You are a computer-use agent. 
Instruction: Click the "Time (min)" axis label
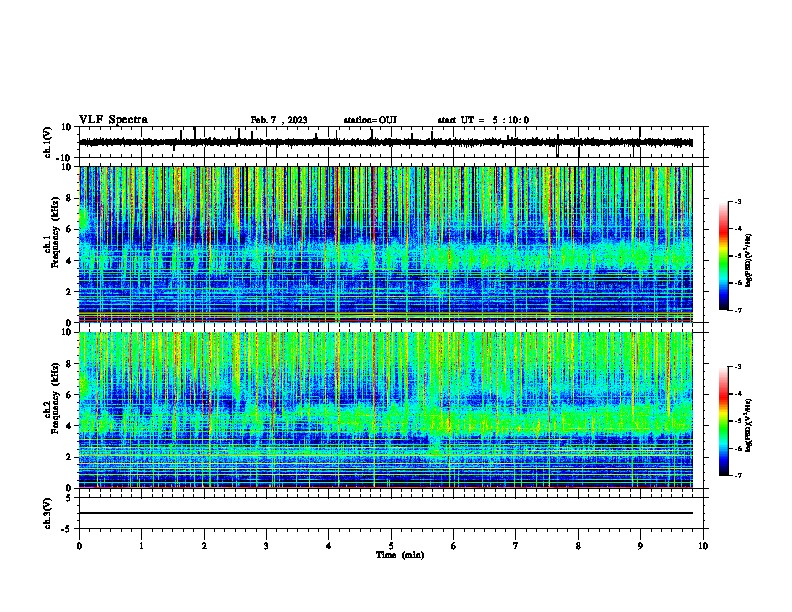pyautogui.click(x=400, y=555)
